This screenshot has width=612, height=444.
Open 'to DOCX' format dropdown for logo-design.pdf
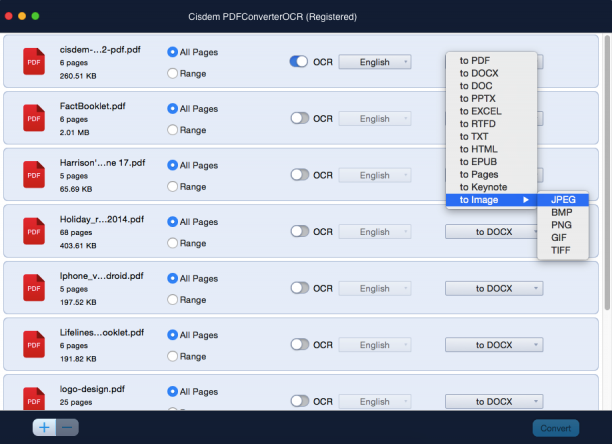(494, 401)
